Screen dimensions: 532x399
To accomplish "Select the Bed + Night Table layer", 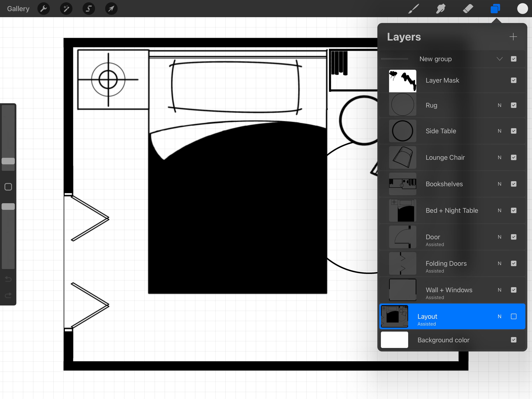I will click(x=452, y=210).
